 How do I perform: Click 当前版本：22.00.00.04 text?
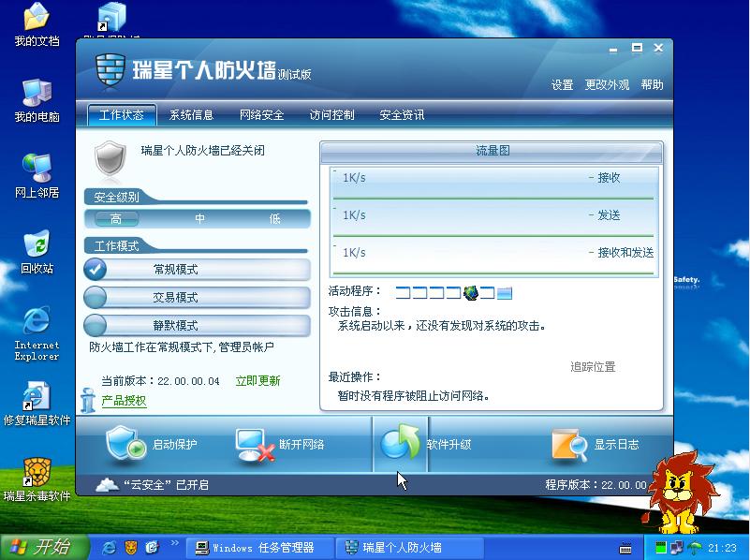point(160,381)
